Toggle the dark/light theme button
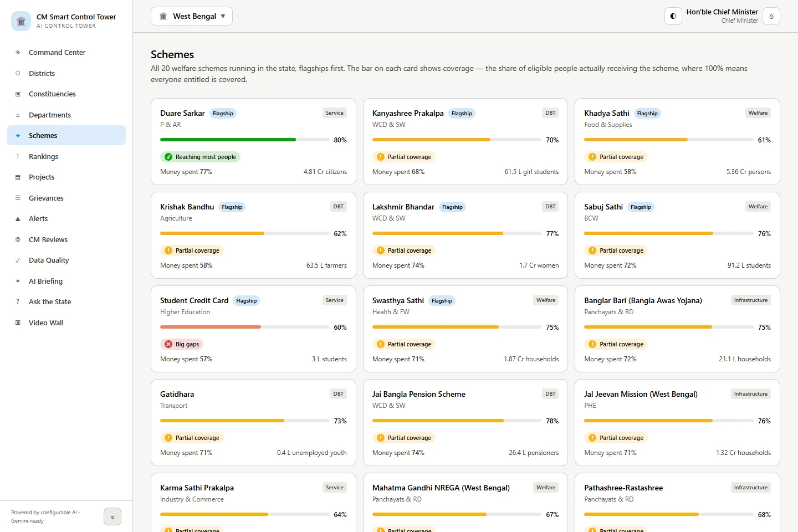 673,16
